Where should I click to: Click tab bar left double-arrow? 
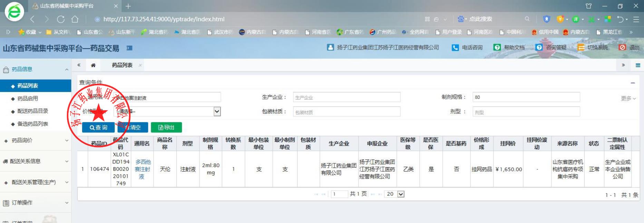(79, 65)
